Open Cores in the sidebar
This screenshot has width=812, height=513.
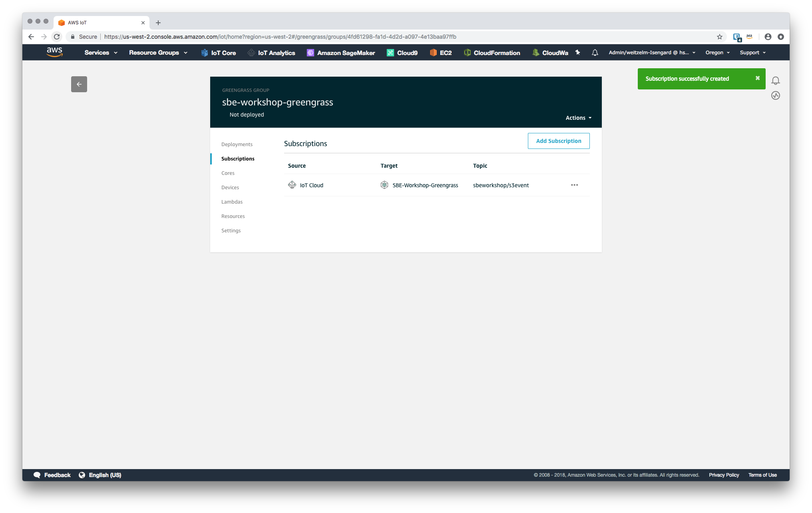[x=228, y=173]
